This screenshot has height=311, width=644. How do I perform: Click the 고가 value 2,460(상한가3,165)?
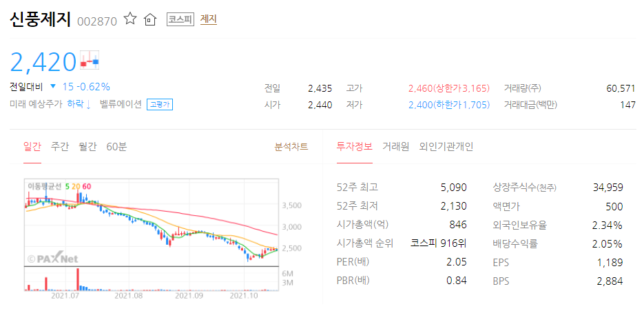click(449, 88)
